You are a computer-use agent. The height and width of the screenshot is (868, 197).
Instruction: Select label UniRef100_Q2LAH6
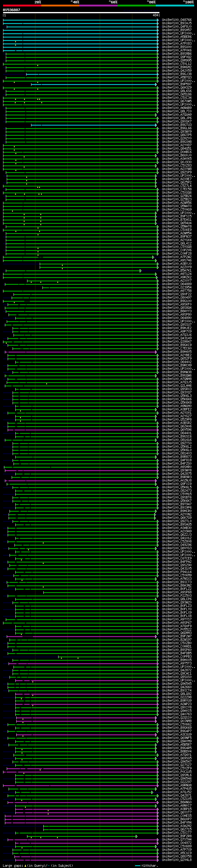[x=177, y=386]
